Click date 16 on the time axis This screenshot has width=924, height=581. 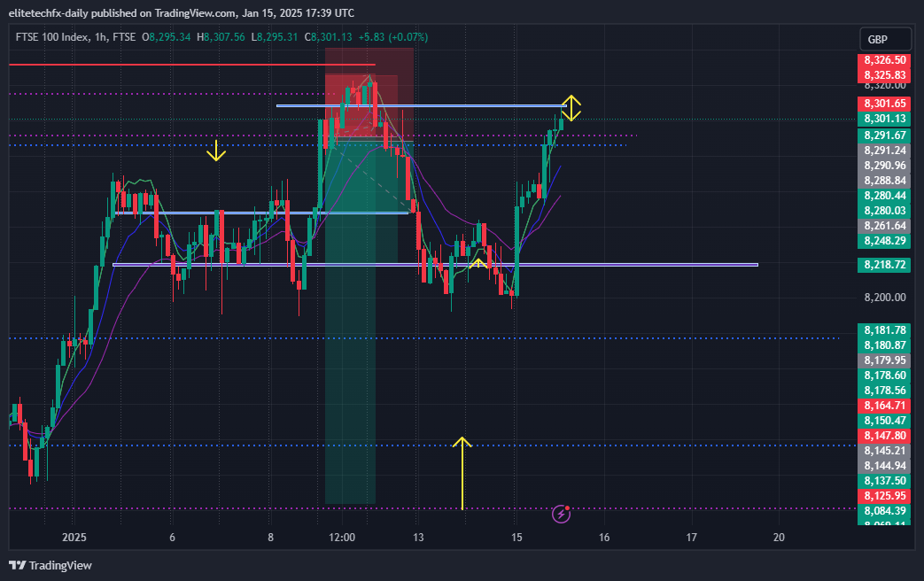point(604,538)
